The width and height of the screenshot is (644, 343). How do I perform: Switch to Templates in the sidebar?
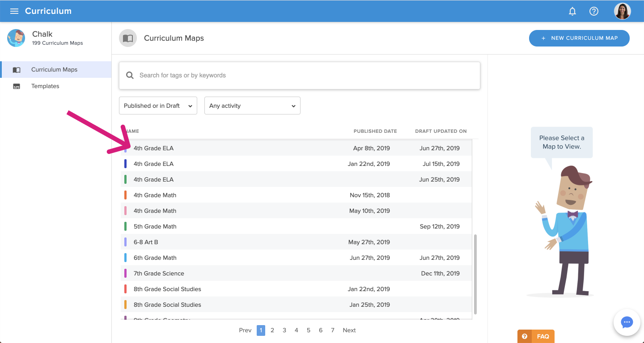(x=45, y=86)
